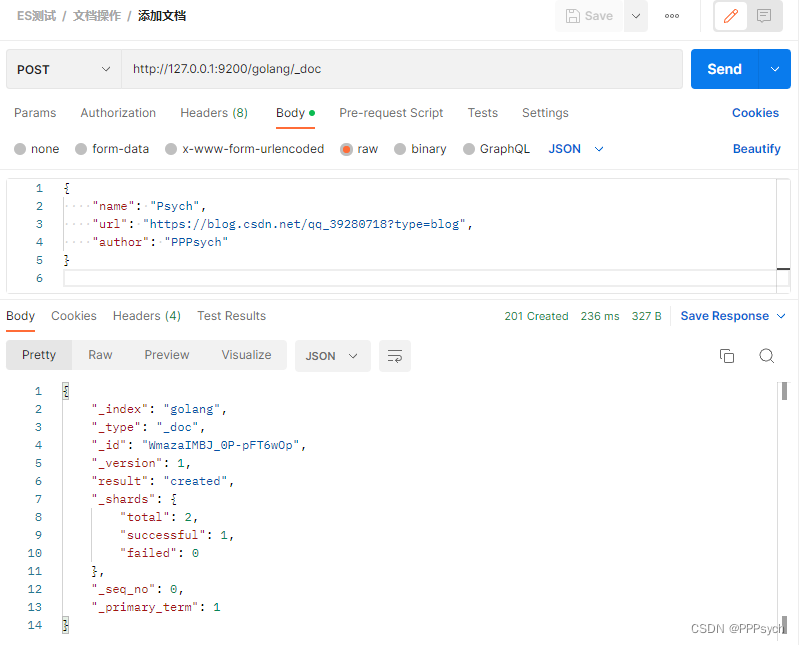
Task: Send the request
Action: 724,69
